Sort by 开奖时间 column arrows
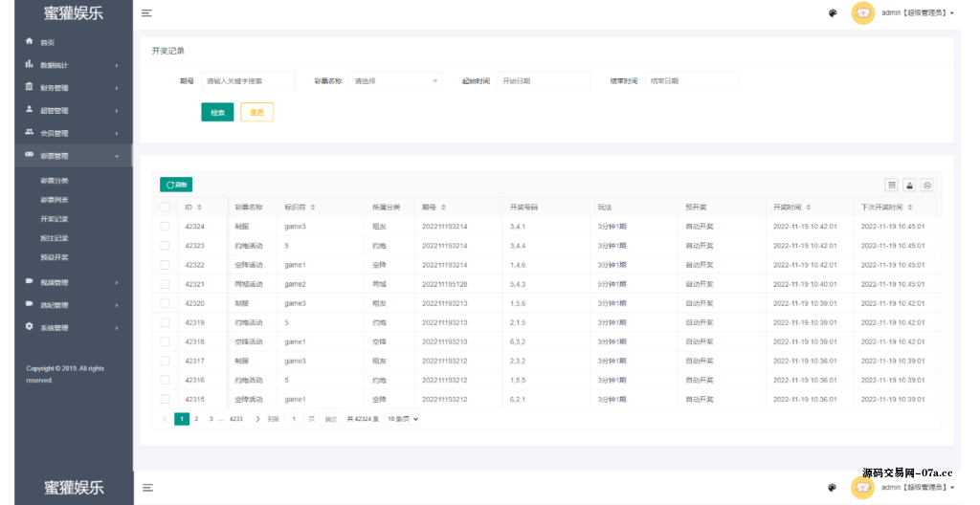 click(809, 208)
